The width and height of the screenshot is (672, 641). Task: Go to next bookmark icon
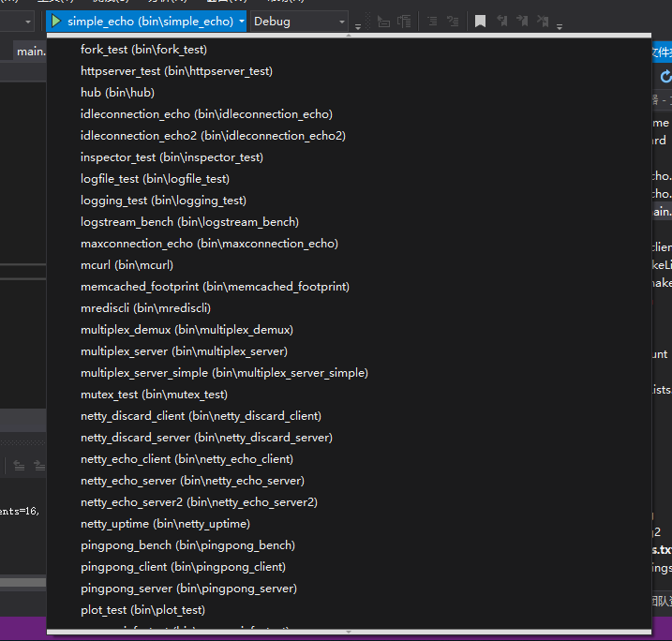[x=522, y=21]
